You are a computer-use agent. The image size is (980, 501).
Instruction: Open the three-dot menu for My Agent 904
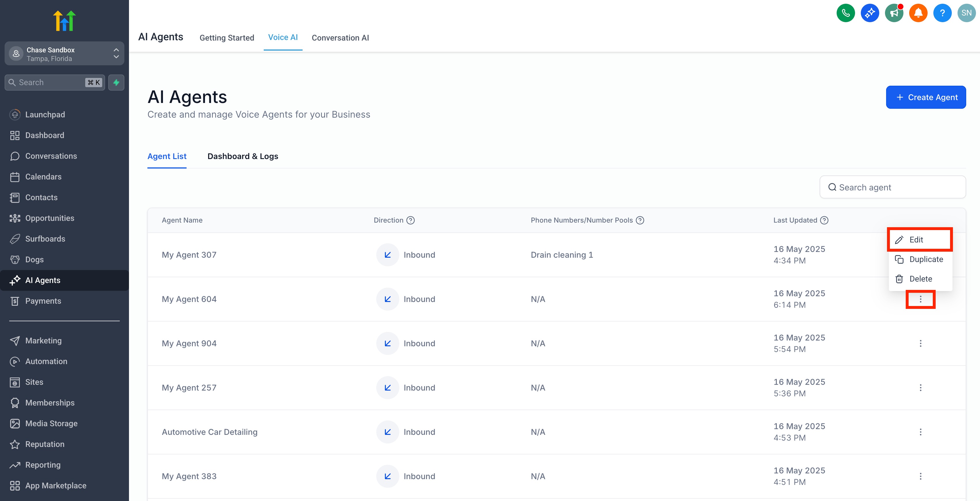tap(920, 343)
